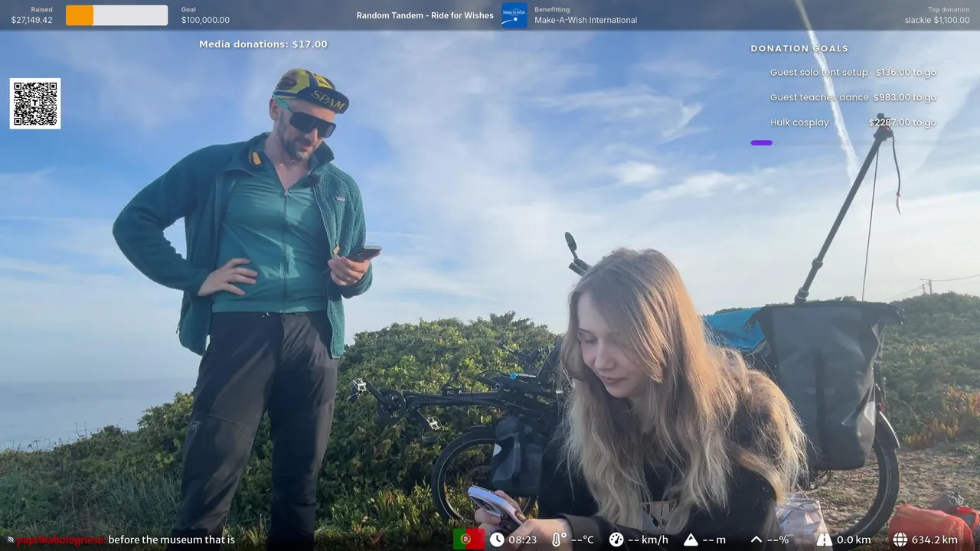Viewport: 980px width, 551px height.
Task: Click the orange fundraising progress bar
Action: tap(80, 15)
